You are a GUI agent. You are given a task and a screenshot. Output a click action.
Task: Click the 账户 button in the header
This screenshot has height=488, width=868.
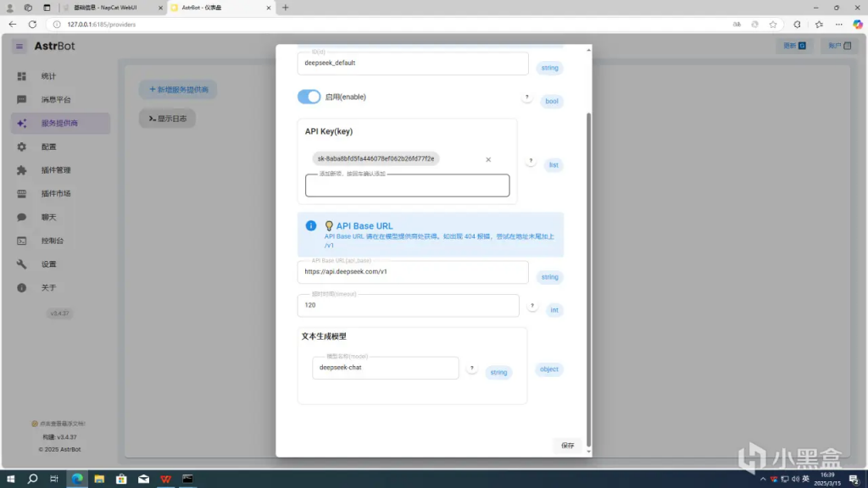[x=839, y=46]
